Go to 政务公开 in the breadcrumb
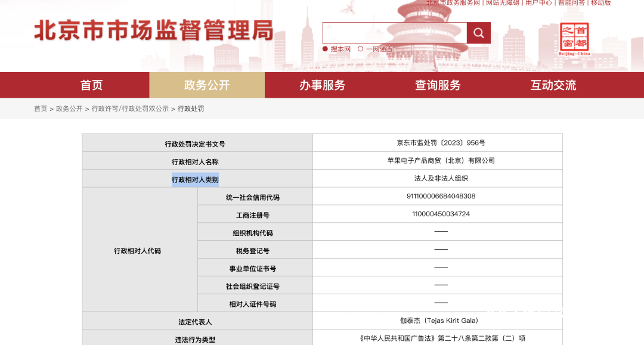The width and height of the screenshot is (644, 345). click(69, 108)
